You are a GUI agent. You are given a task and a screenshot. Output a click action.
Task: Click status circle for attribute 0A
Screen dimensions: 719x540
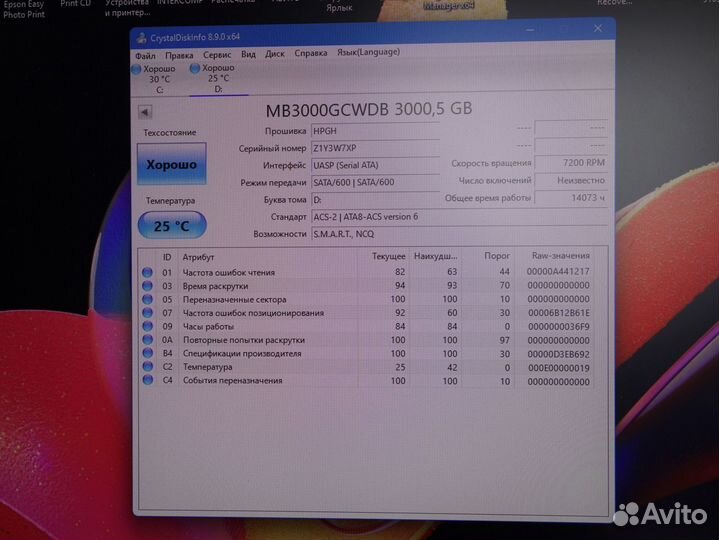point(147,340)
